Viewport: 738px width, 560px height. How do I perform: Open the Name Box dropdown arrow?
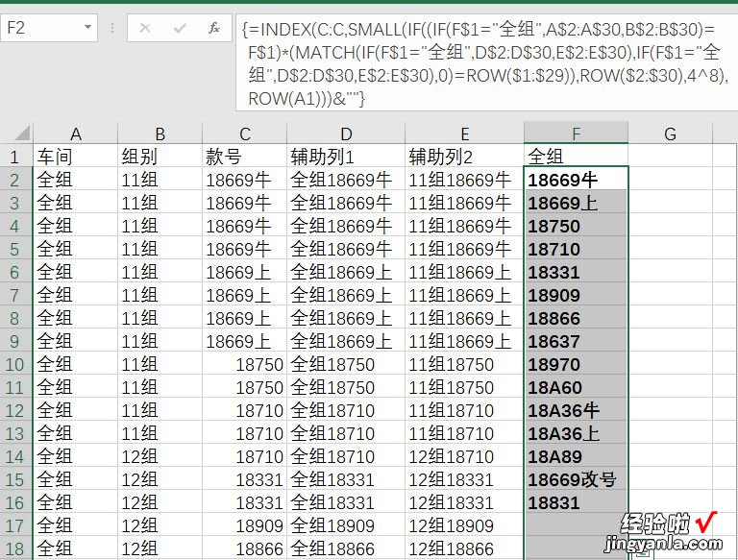(x=87, y=27)
